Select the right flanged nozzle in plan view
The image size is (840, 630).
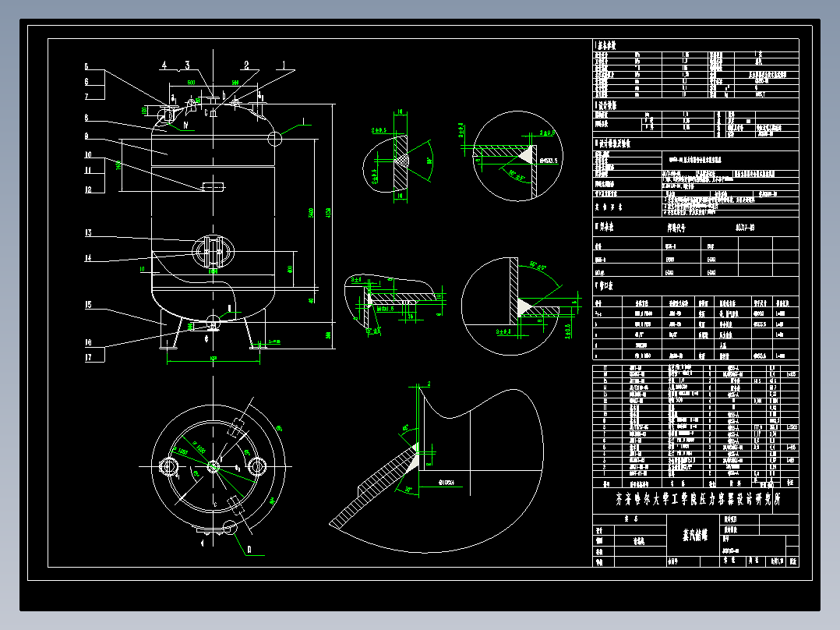(x=256, y=466)
